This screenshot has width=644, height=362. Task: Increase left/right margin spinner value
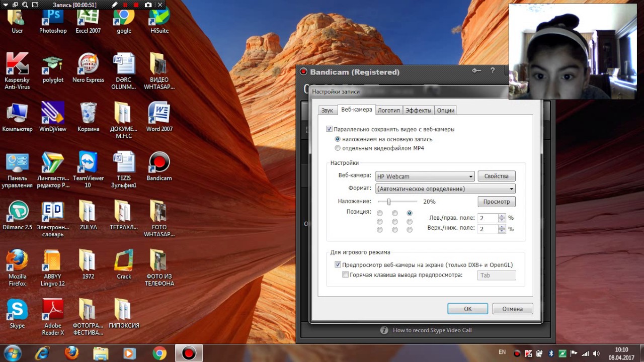[x=502, y=216]
